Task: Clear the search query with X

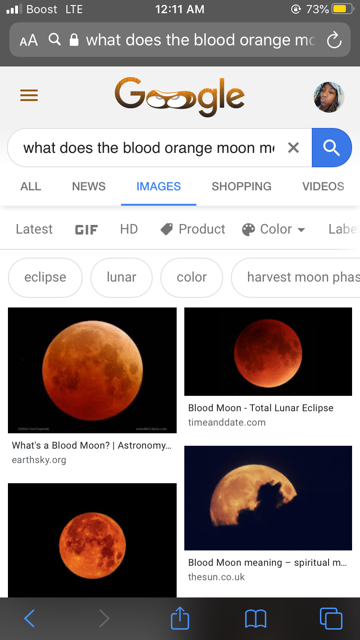Action: (293, 148)
